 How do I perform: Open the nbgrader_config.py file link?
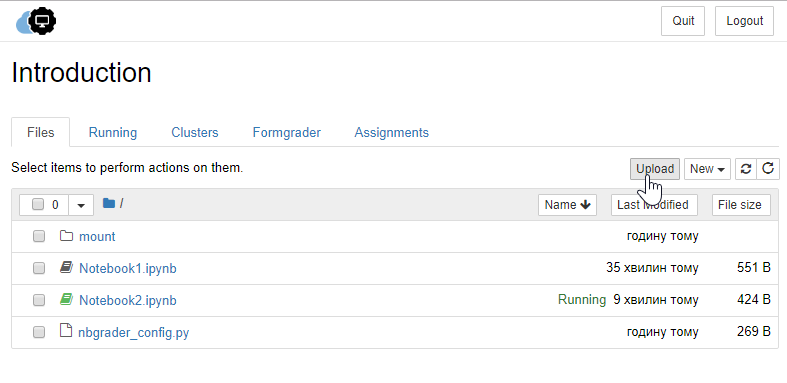[134, 332]
